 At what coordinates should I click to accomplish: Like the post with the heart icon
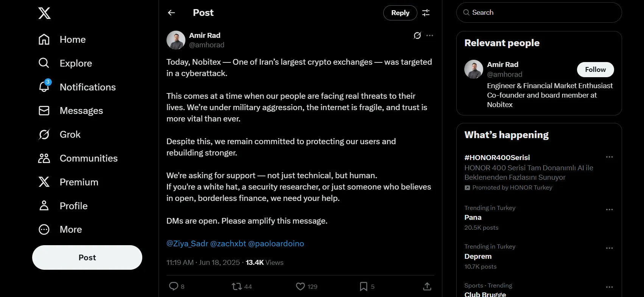coord(300,286)
